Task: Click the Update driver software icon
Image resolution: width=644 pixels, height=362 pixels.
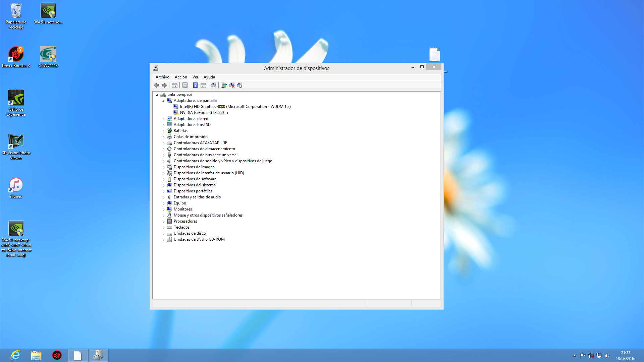Action: tap(224, 85)
